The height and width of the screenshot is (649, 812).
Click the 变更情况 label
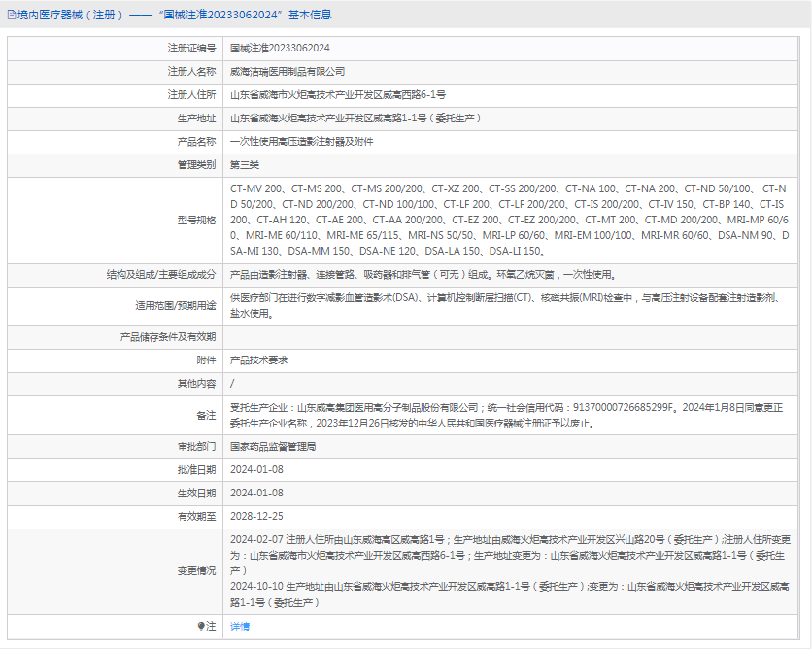[196, 570]
